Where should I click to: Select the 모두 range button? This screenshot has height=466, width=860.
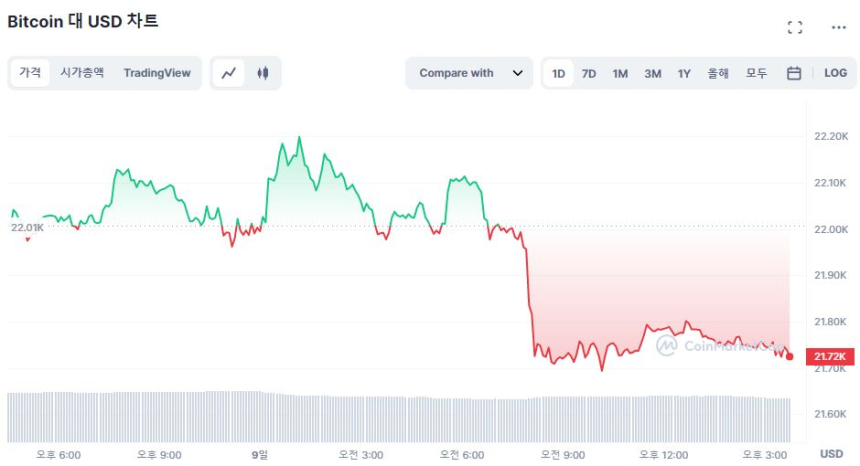756,73
